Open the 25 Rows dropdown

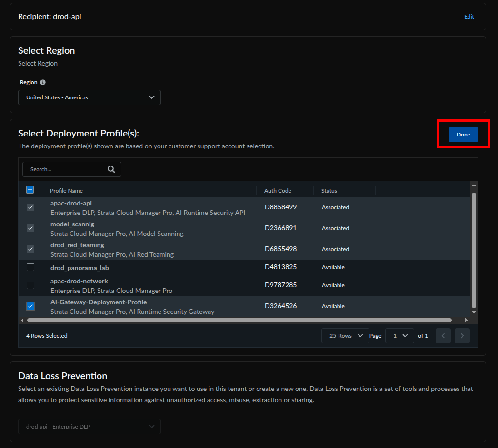pos(345,336)
